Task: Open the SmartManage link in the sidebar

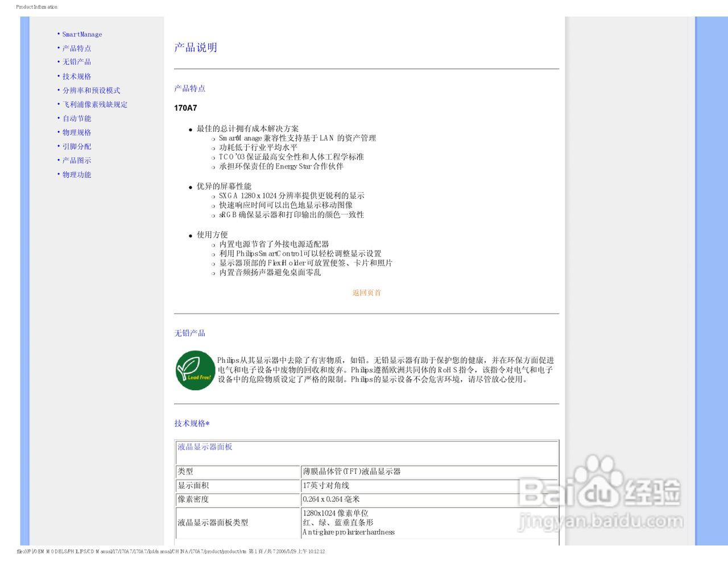Action: tap(82, 35)
